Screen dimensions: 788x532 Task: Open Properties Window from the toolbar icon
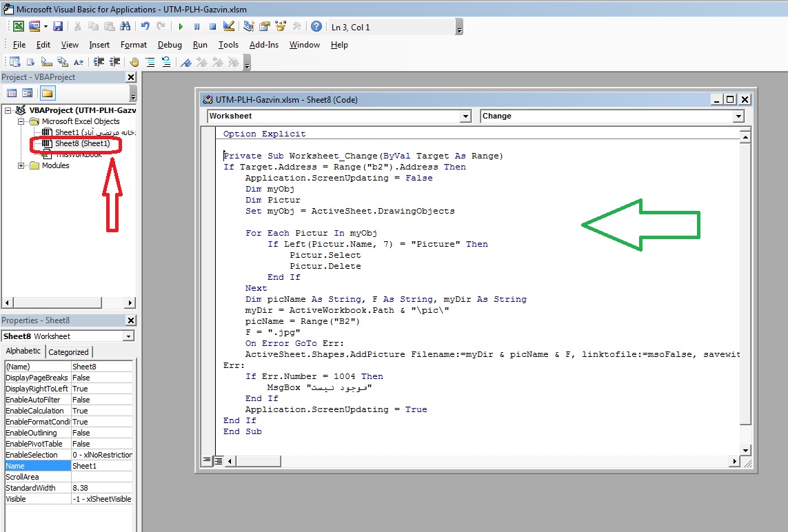coord(264,27)
